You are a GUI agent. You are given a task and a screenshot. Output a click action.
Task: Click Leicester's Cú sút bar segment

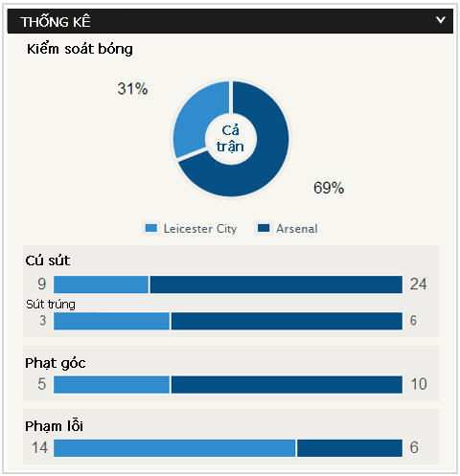point(101,284)
